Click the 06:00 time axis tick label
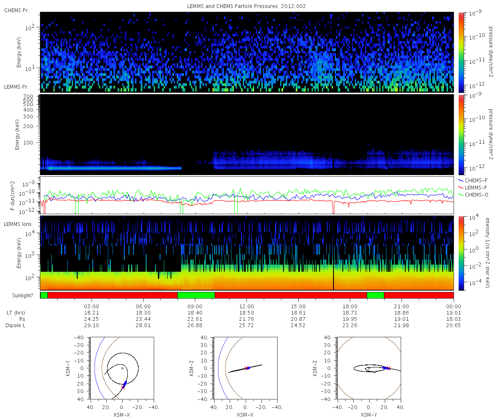Image resolution: width=504 pixels, height=420 pixels. (x=143, y=307)
